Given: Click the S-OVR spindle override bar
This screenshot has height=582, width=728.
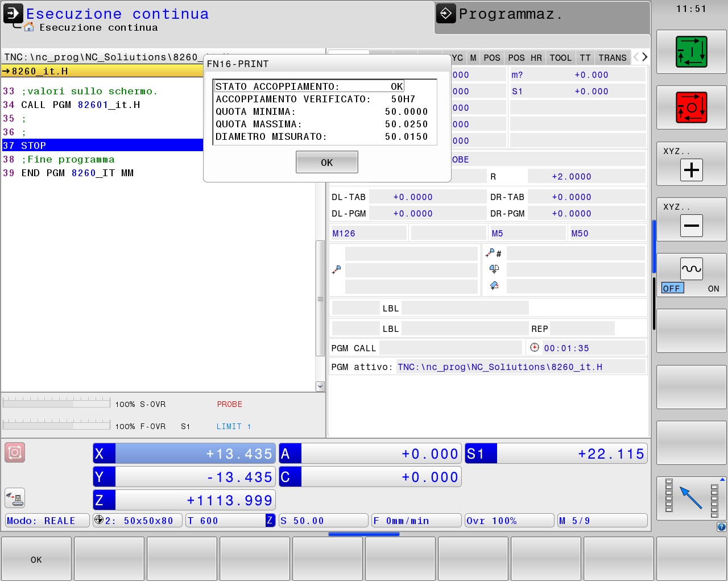Looking at the screenshot, I should point(56,403).
